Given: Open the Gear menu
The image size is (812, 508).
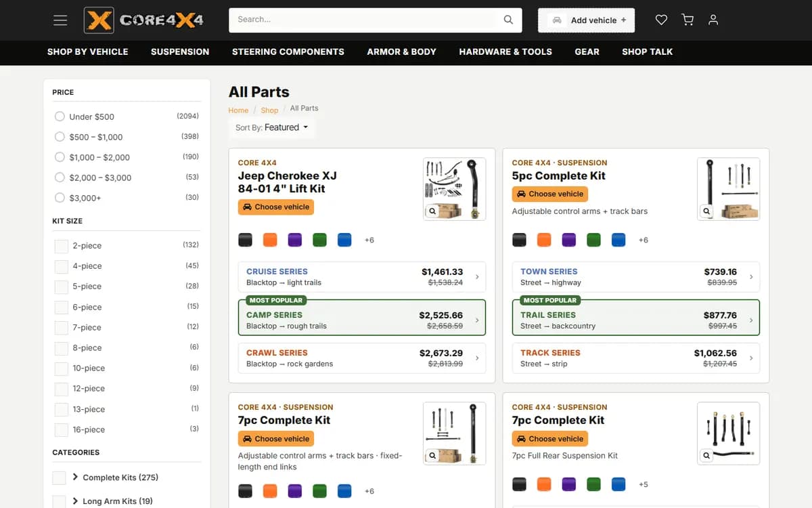Looking at the screenshot, I should (x=587, y=51).
